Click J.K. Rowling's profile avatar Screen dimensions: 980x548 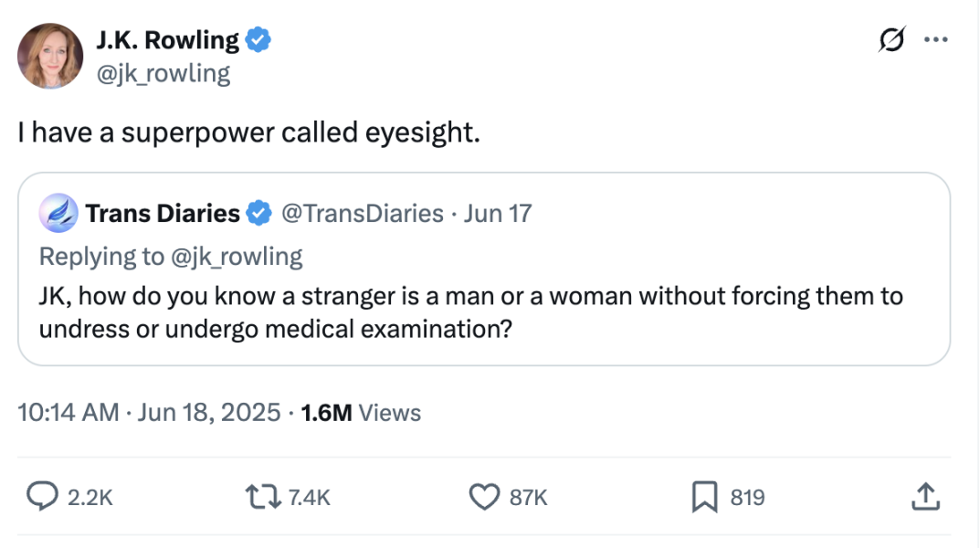[50, 56]
